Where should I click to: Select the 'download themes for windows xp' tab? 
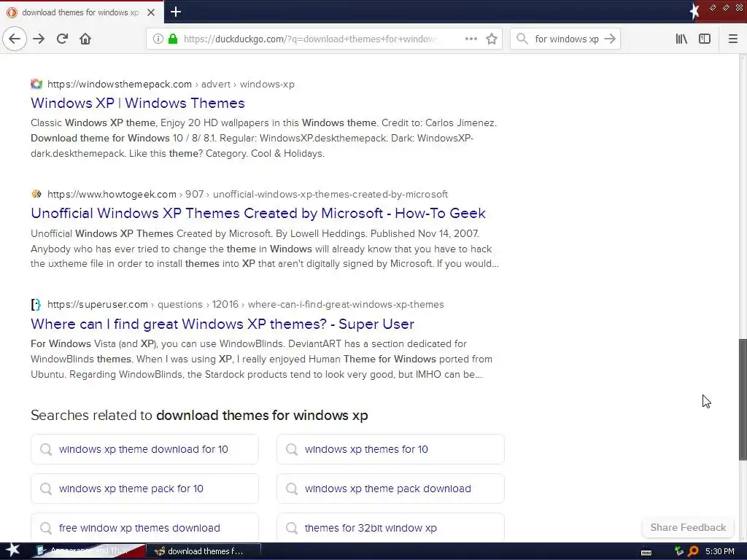(82, 12)
